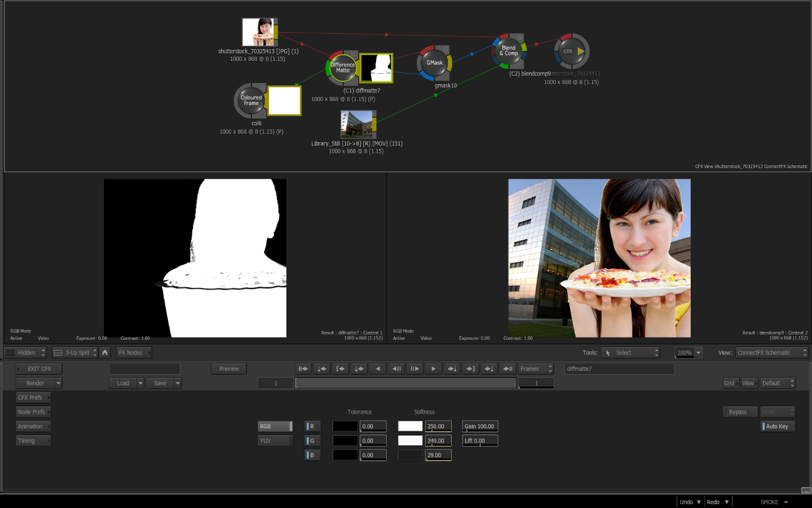Enable the Auto Key toggle
812x508 pixels.
(778, 427)
